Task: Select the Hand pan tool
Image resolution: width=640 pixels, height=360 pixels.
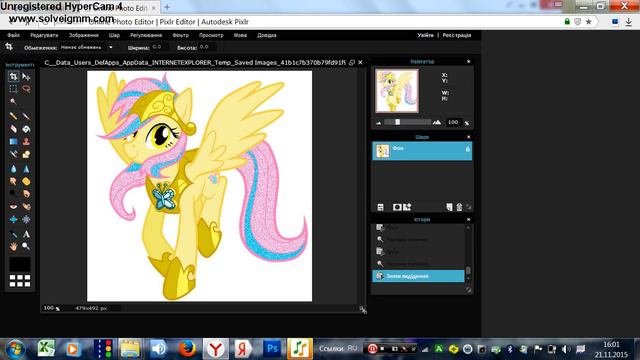Action: coord(13,246)
